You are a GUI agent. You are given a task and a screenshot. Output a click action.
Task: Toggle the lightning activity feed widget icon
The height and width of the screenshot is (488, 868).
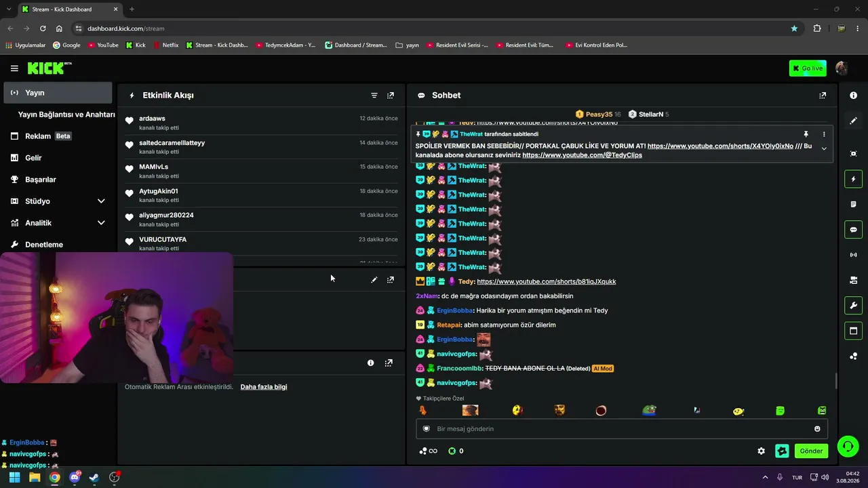853,179
